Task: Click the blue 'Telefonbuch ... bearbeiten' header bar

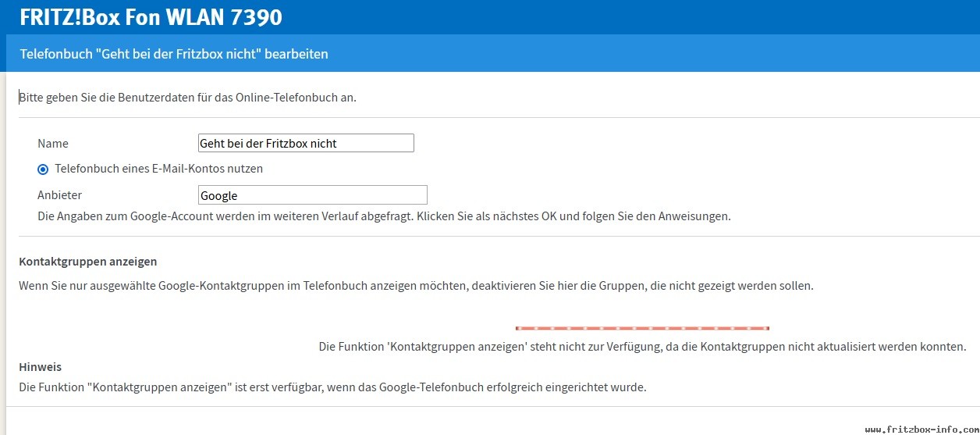Action: 490,54
